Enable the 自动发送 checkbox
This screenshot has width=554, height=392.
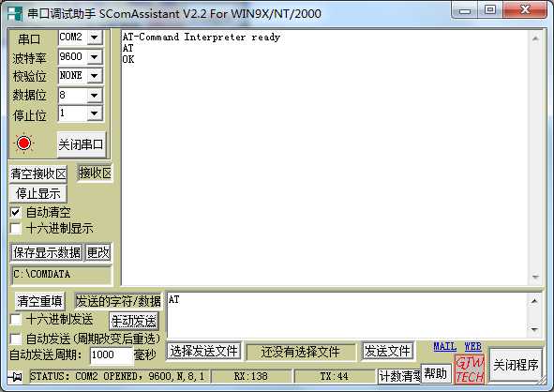15,339
